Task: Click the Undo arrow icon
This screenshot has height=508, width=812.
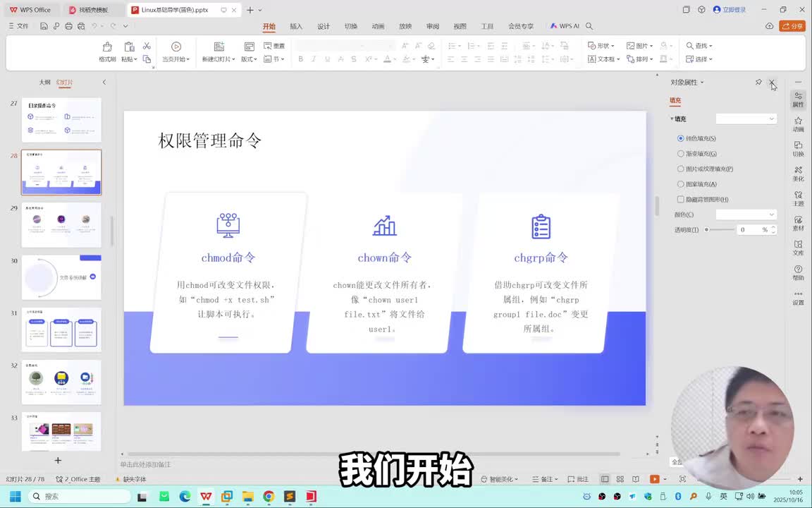Action: (94, 25)
